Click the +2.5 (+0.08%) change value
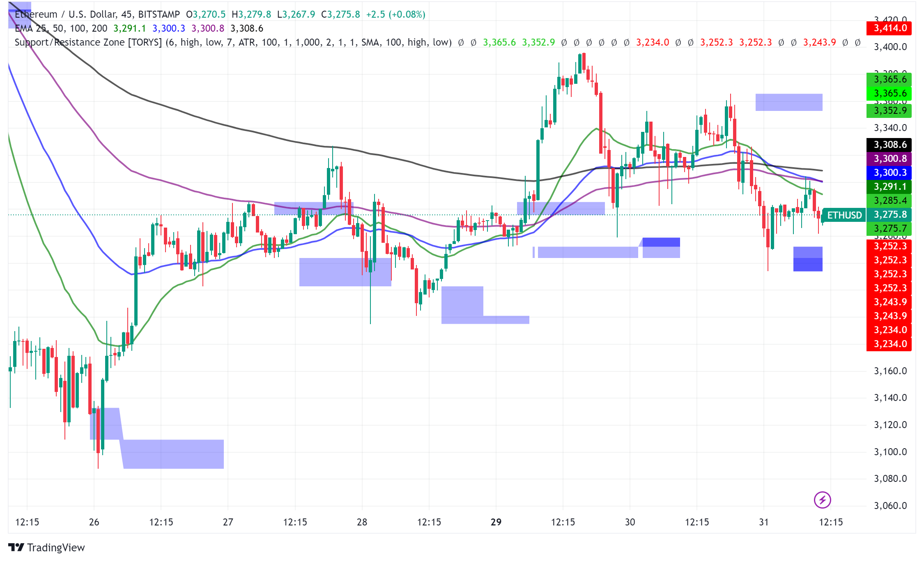 coord(395,14)
